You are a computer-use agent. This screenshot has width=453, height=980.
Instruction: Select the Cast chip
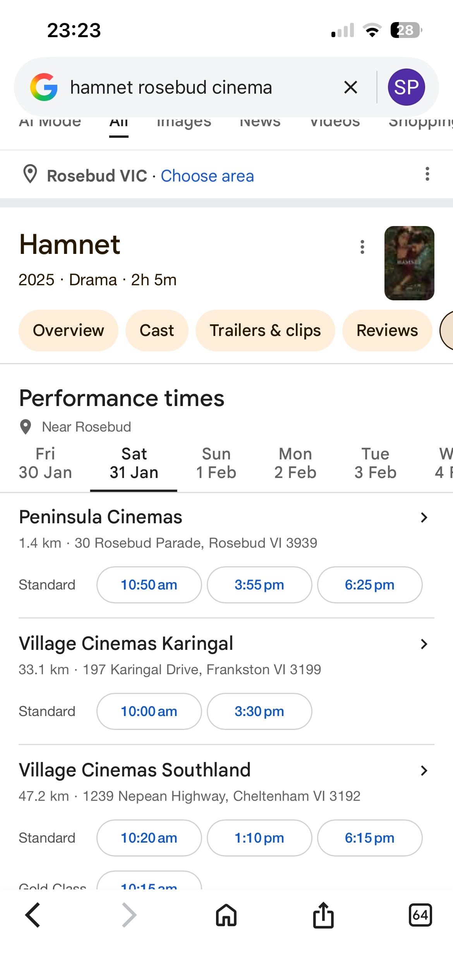(x=157, y=331)
